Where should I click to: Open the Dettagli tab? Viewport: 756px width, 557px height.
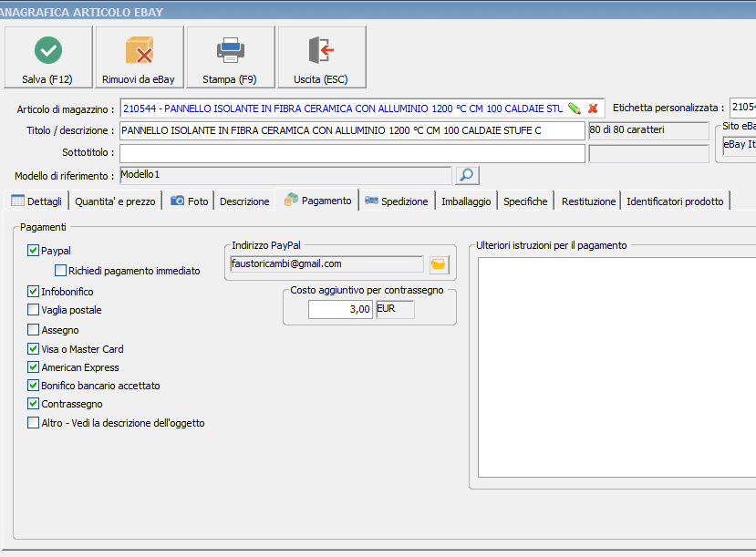(36, 201)
